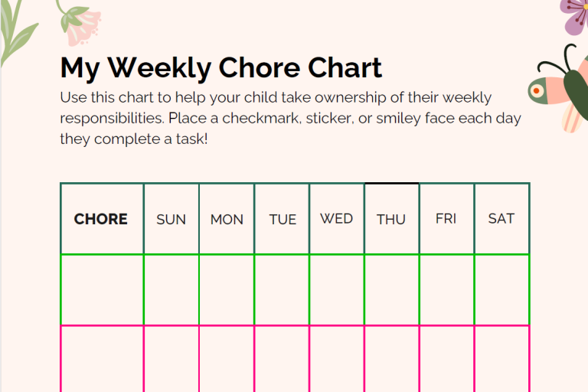Select the WED column header
The height and width of the screenshot is (392, 588).
(x=337, y=219)
